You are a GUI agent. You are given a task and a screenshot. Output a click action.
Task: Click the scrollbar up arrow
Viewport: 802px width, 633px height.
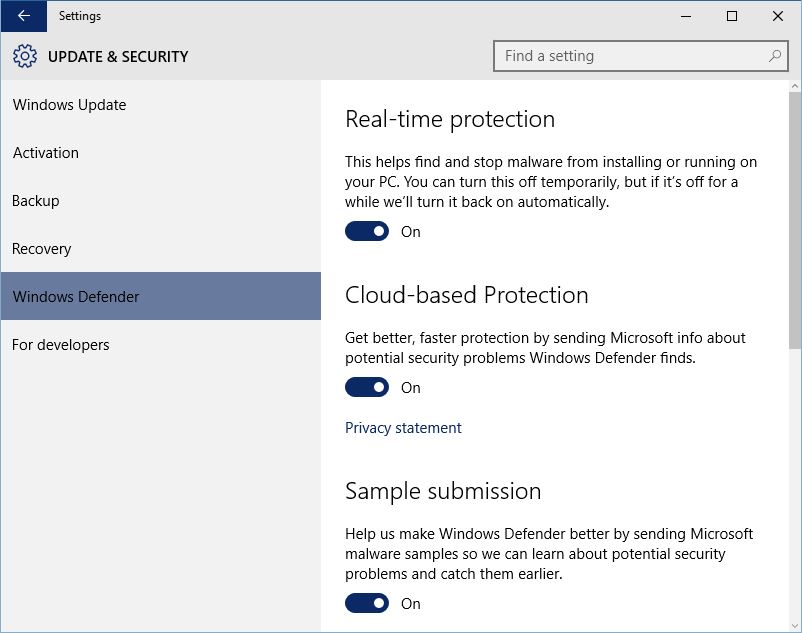(794, 86)
